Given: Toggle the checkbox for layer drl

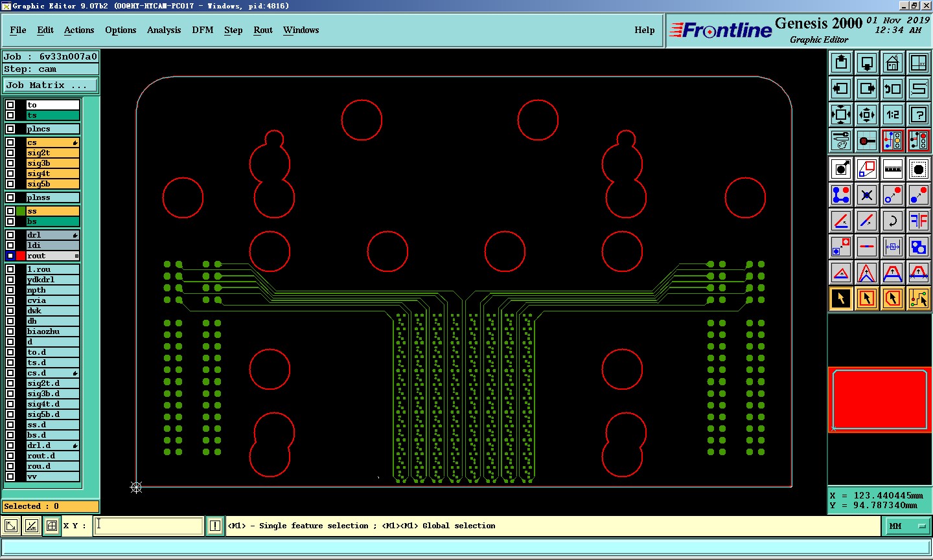Looking at the screenshot, I should pyautogui.click(x=10, y=235).
